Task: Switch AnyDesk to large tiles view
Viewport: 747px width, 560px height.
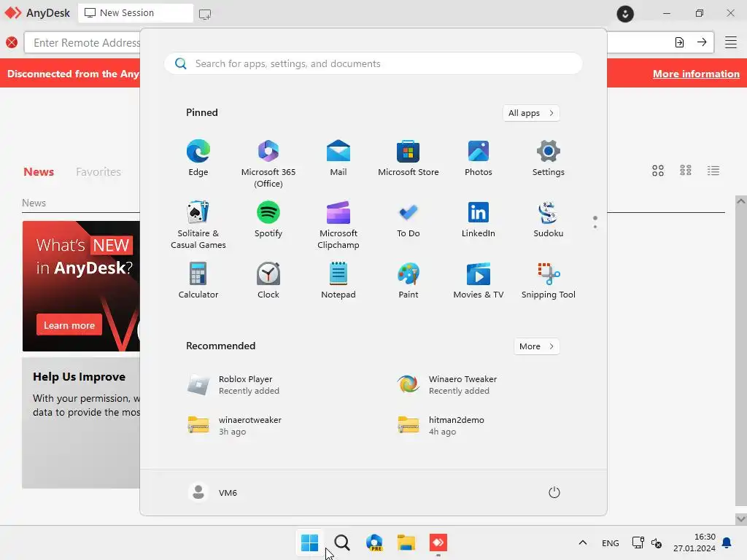Action: coord(658,171)
